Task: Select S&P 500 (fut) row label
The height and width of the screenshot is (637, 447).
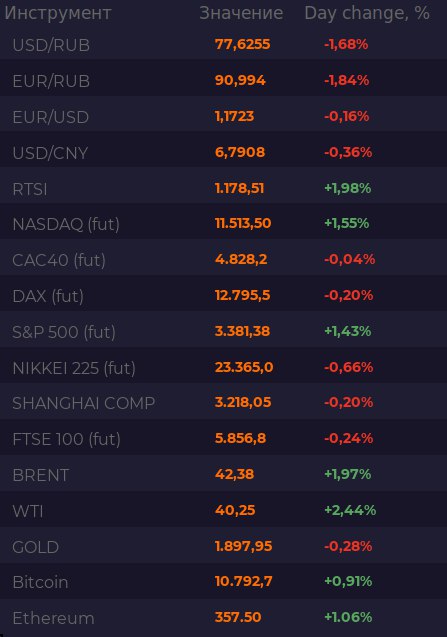Action: click(x=64, y=332)
